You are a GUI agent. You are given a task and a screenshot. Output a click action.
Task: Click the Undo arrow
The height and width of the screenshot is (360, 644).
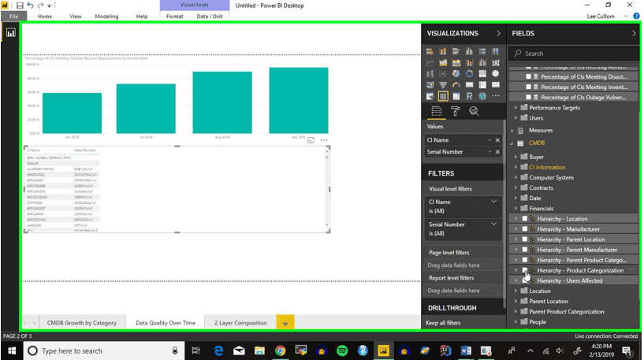pos(31,6)
